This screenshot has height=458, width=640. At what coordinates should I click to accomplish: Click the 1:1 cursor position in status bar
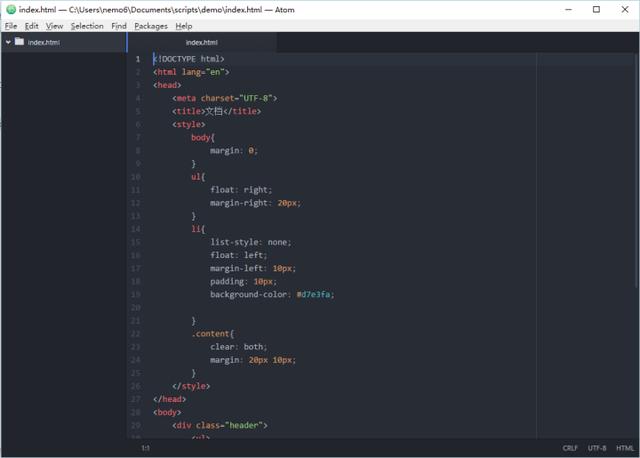click(145, 448)
